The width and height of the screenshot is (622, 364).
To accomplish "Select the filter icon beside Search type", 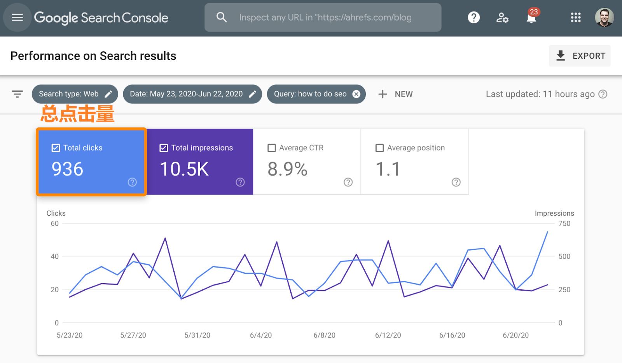I will click(17, 94).
